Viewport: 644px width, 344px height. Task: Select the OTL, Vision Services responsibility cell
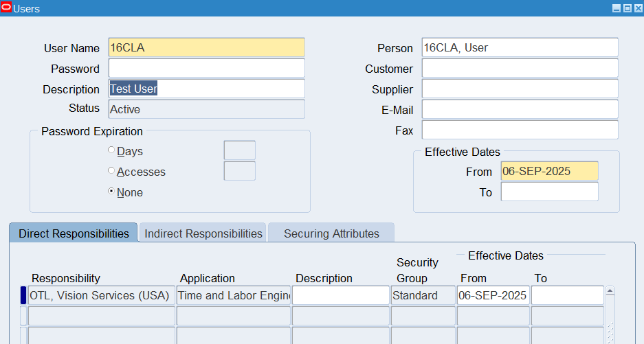(101, 295)
